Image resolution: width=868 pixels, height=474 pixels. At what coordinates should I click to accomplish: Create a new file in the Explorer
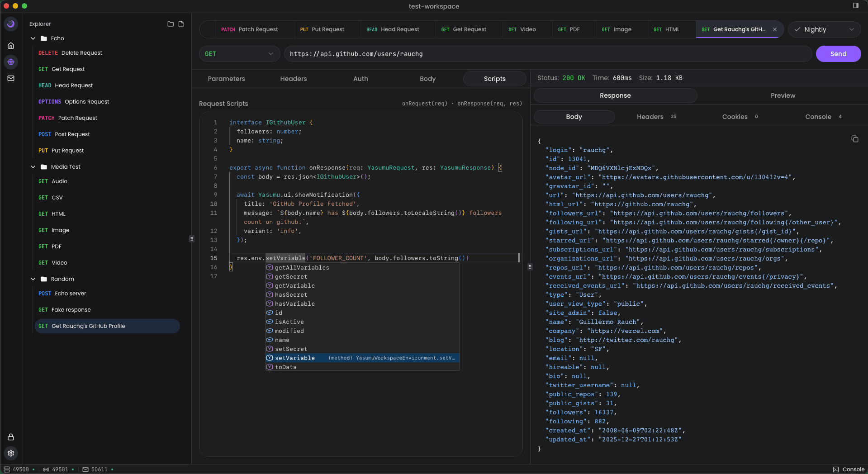tap(181, 24)
